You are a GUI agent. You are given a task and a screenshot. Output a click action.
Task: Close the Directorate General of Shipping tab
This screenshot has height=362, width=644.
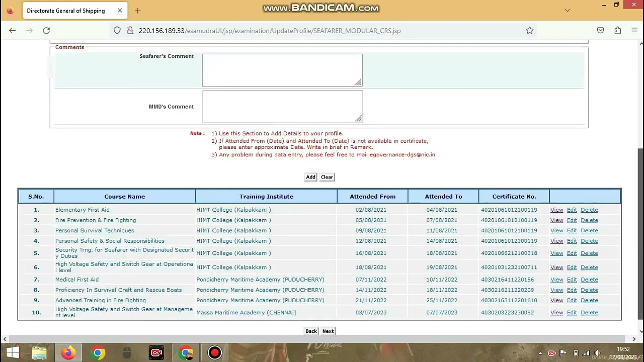pyautogui.click(x=120, y=11)
